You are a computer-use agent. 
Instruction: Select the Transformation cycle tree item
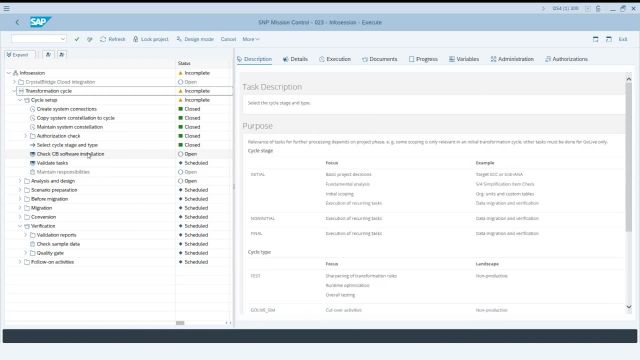tap(49, 91)
